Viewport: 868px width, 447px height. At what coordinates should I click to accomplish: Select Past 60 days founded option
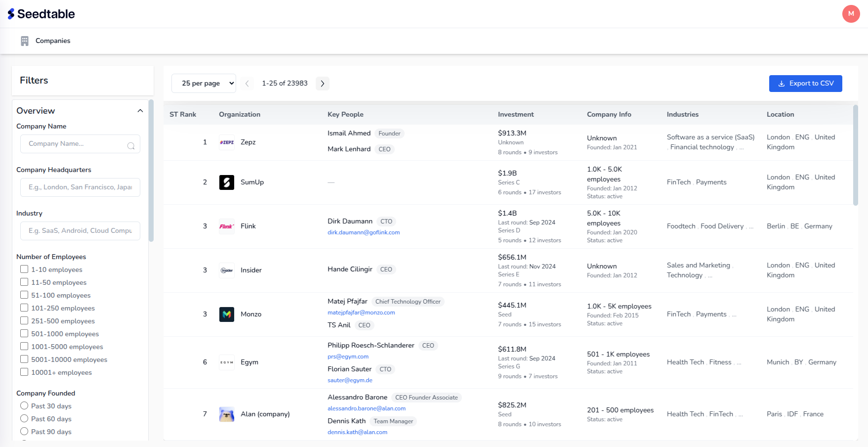(x=24, y=419)
